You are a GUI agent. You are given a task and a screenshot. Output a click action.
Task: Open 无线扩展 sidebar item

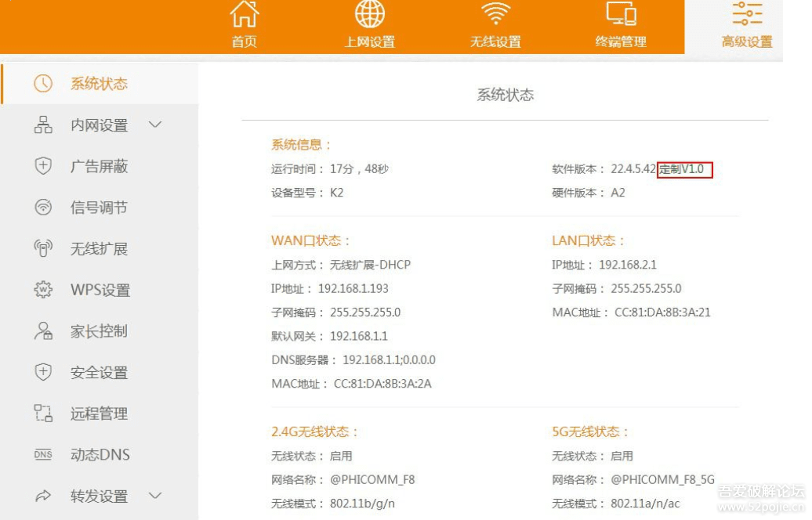99,248
